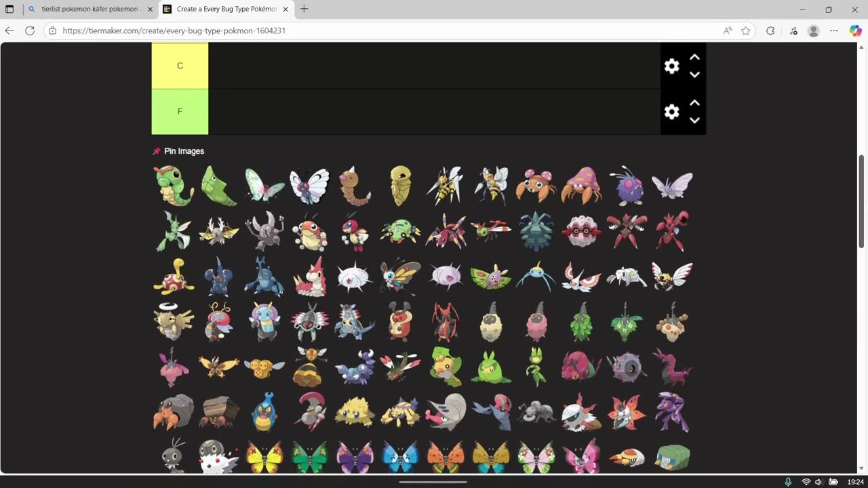The image size is (868, 488).
Task: Select the Venomoth image
Action: click(672, 185)
